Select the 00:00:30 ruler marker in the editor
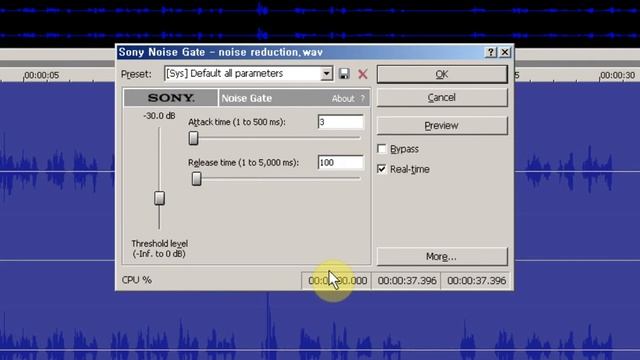Image resolution: width=640 pixels, height=360 pixels. 617,75
